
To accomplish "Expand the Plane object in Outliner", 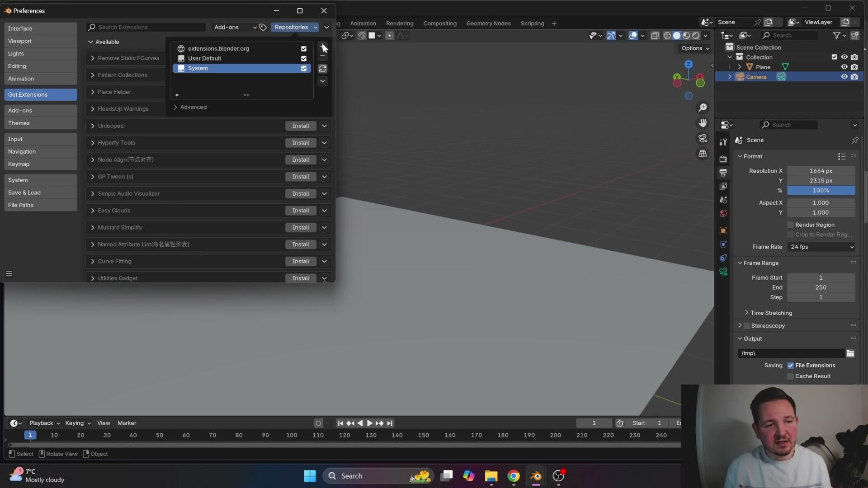I will point(740,67).
